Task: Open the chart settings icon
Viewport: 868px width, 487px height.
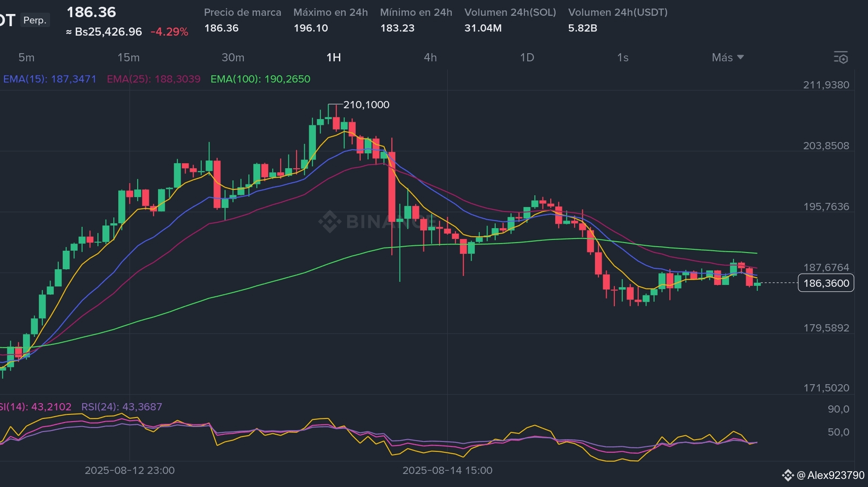Action: (x=840, y=58)
